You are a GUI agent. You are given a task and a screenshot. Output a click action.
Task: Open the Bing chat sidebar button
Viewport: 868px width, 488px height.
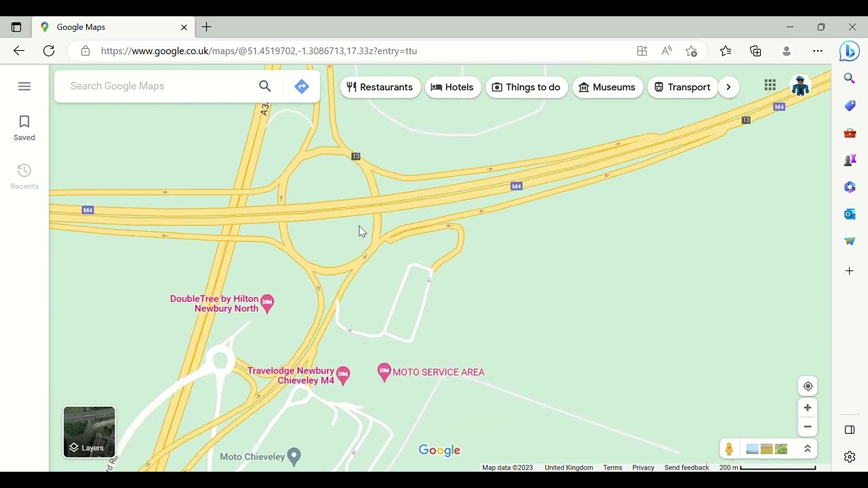click(850, 51)
